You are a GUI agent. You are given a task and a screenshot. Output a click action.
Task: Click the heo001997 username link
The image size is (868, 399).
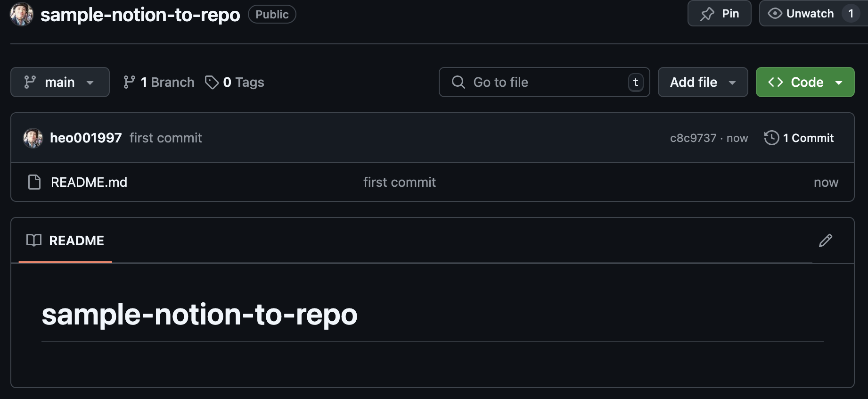(x=86, y=138)
